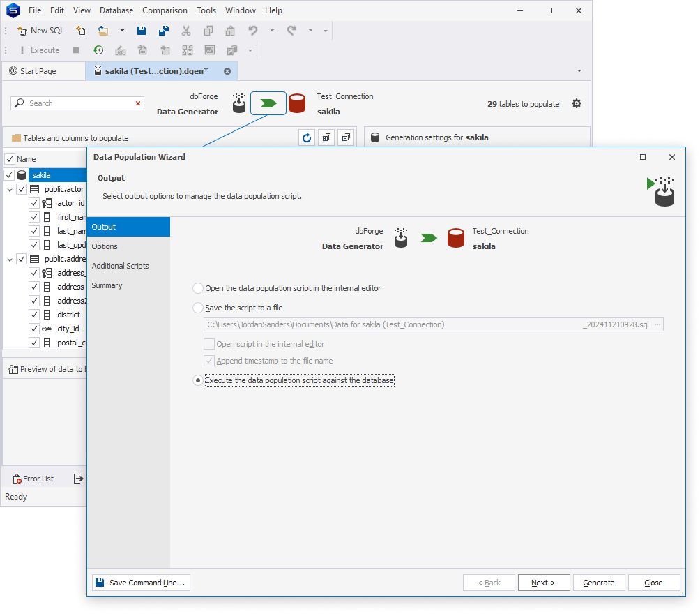This screenshot has height=614, width=700.
Task: Click the open file folder icon
Action: [x=103, y=31]
